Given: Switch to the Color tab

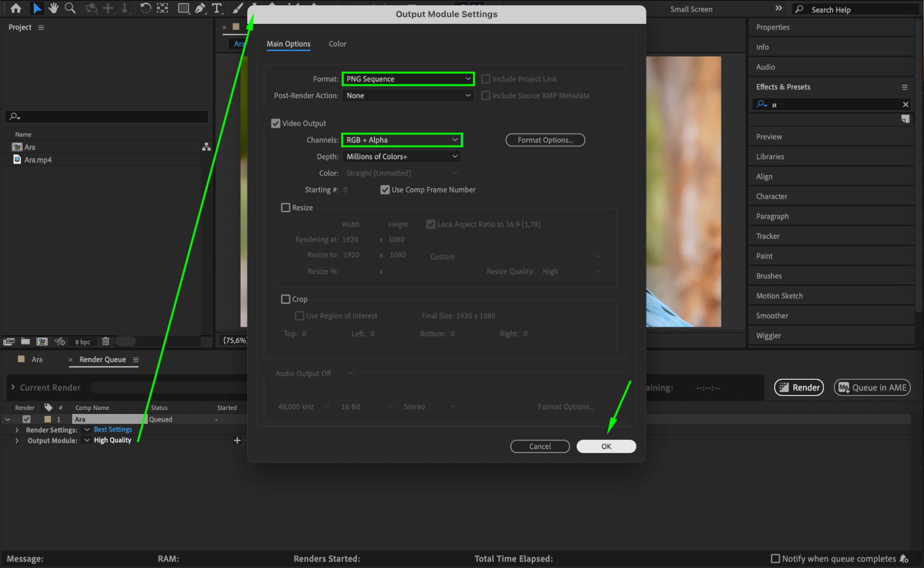Looking at the screenshot, I should tap(337, 44).
